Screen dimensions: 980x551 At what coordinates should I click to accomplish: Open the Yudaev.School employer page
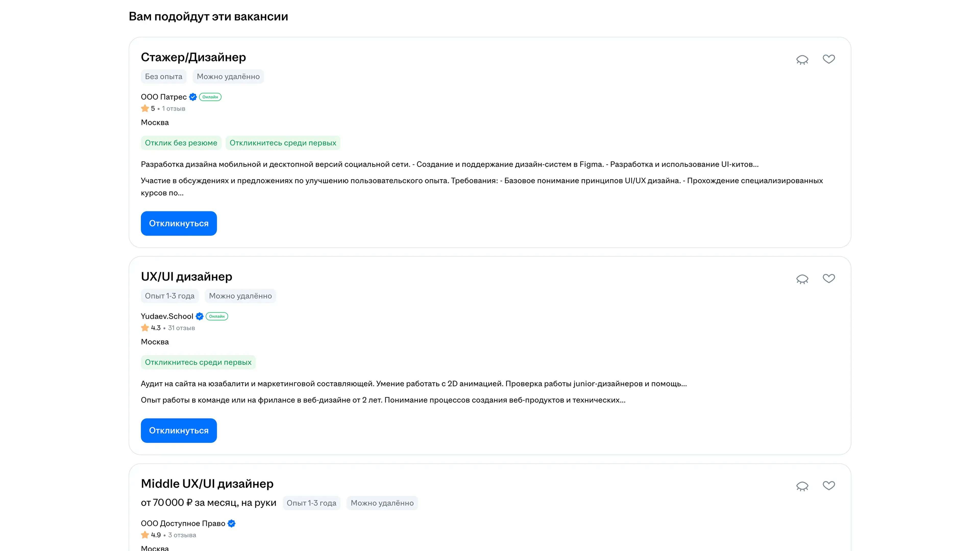167,316
